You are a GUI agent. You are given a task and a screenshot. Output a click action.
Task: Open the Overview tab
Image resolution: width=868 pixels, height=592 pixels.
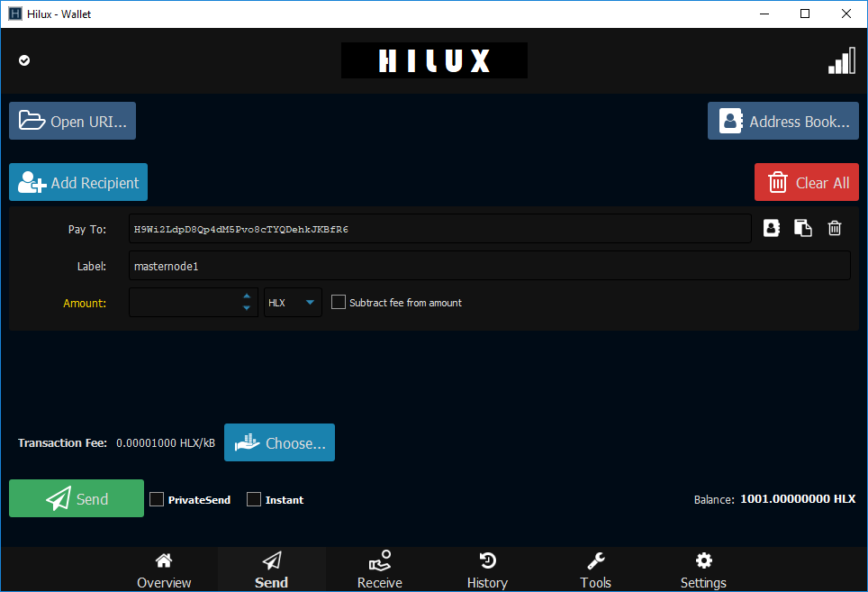click(164, 569)
